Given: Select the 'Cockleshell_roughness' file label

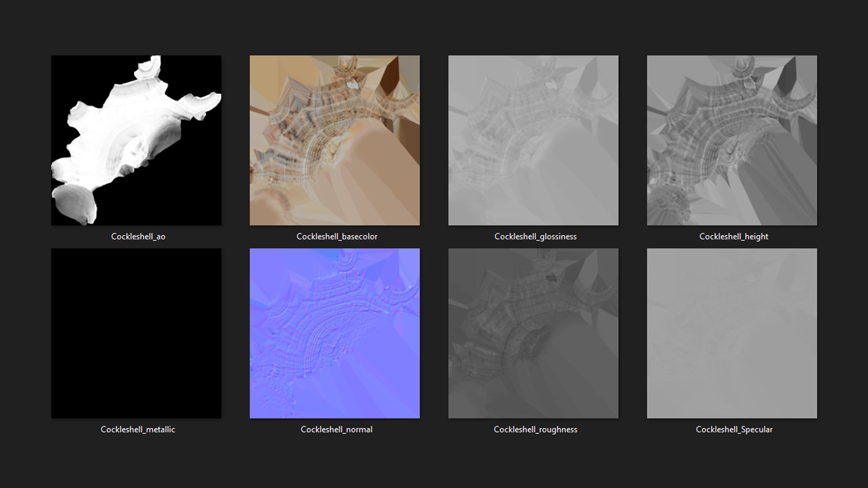Looking at the screenshot, I should (536, 429).
